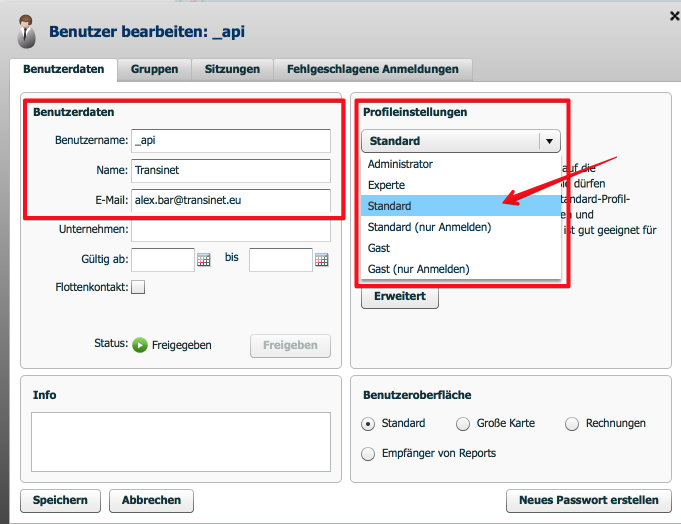Open the 'Gültig ab' calendar picker icon
Screen dimensions: 681x524
(x=204, y=260)
